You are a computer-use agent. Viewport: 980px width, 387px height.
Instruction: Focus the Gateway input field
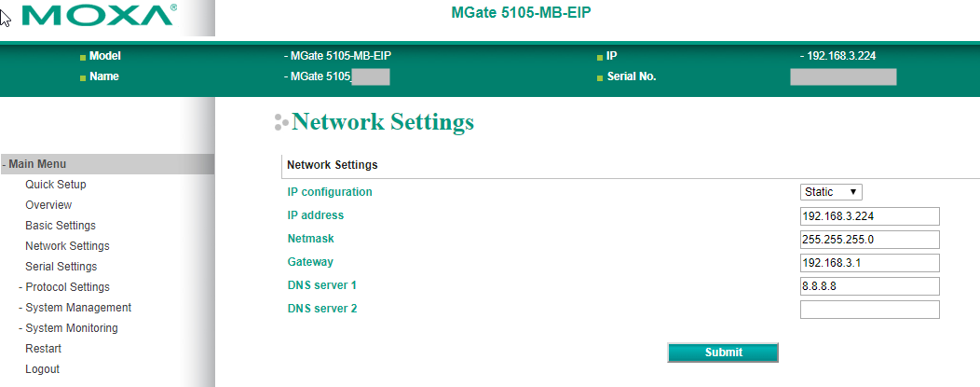point(869,263)
